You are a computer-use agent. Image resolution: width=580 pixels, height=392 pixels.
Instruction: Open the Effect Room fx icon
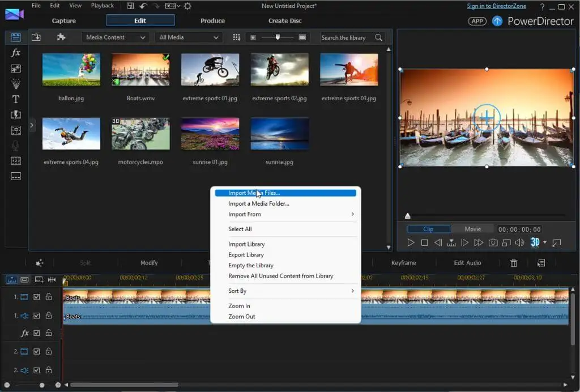pos(16,53)
